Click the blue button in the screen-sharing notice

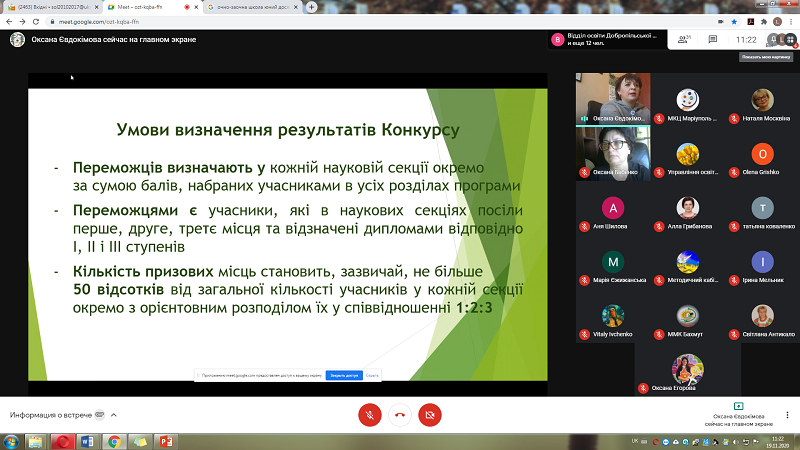coord(343,375)
